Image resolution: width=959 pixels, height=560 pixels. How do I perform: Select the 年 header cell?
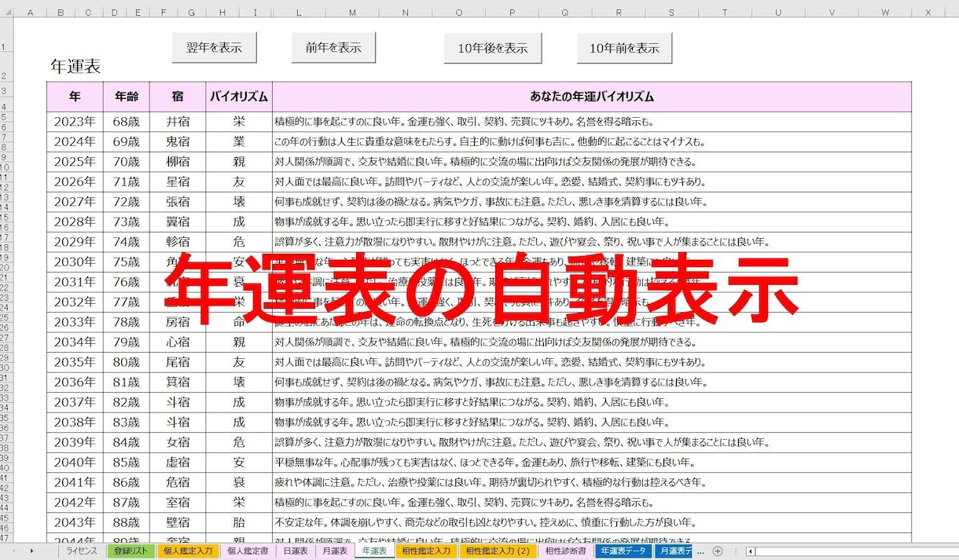(75, 97)
